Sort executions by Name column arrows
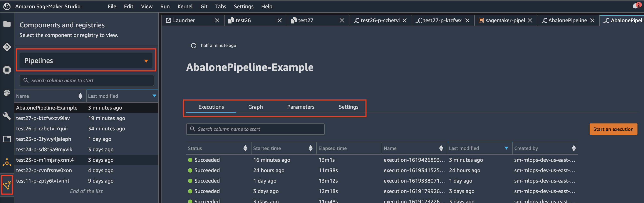 (441, 148)
